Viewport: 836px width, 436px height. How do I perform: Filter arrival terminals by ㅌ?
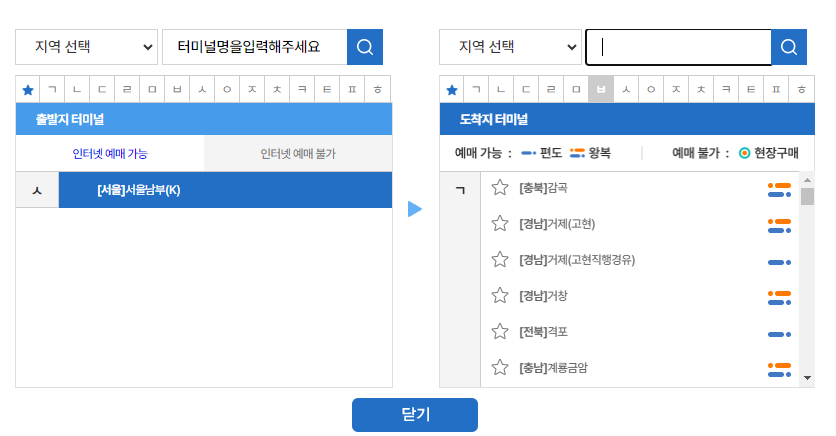click(751, 90)
